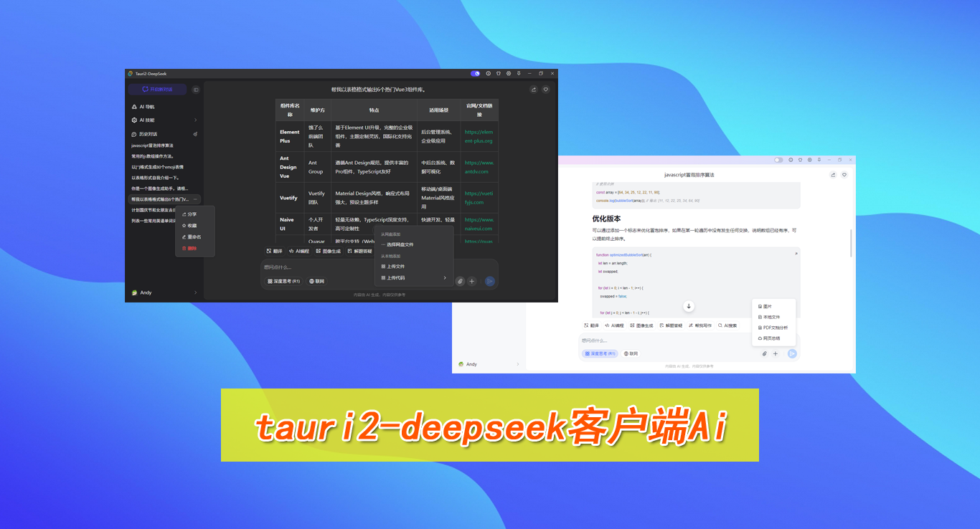Click AI编程 quick button in the dark window

pos(299,252)
